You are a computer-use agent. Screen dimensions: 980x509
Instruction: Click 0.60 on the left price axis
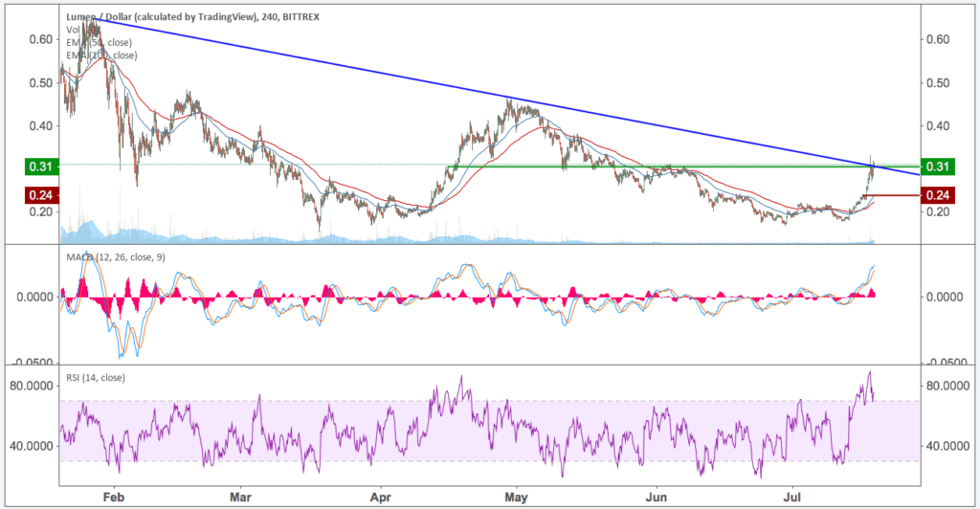point(41,39)
